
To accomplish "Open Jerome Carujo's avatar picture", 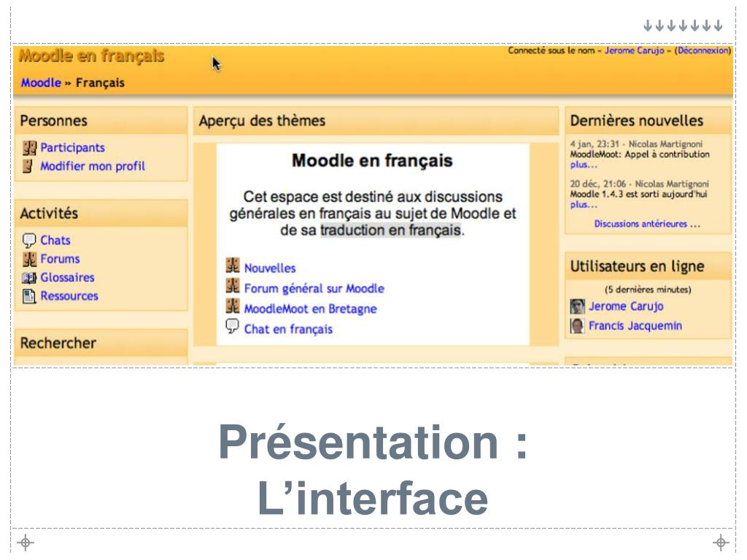I will (578, 306).
